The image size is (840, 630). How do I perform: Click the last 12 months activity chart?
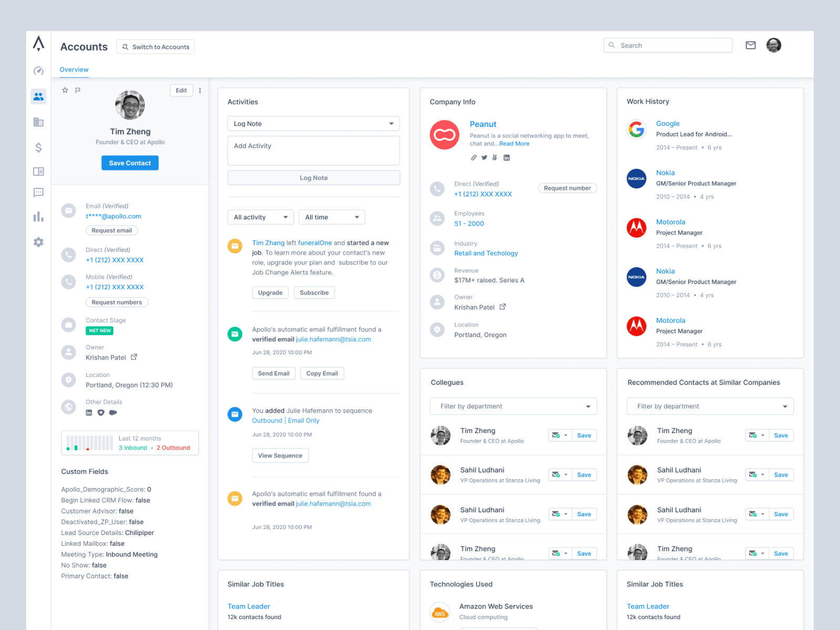point(90,443)
